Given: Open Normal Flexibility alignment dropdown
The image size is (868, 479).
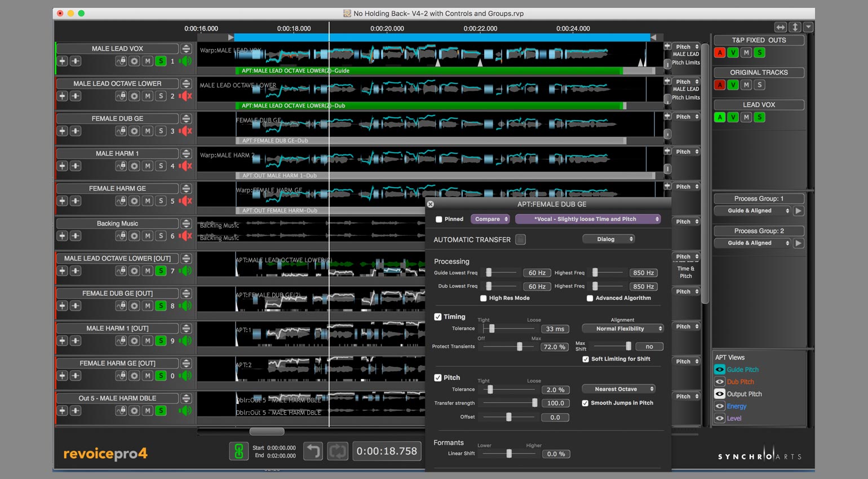Looking at the screenshot, I should click(623, 329).
